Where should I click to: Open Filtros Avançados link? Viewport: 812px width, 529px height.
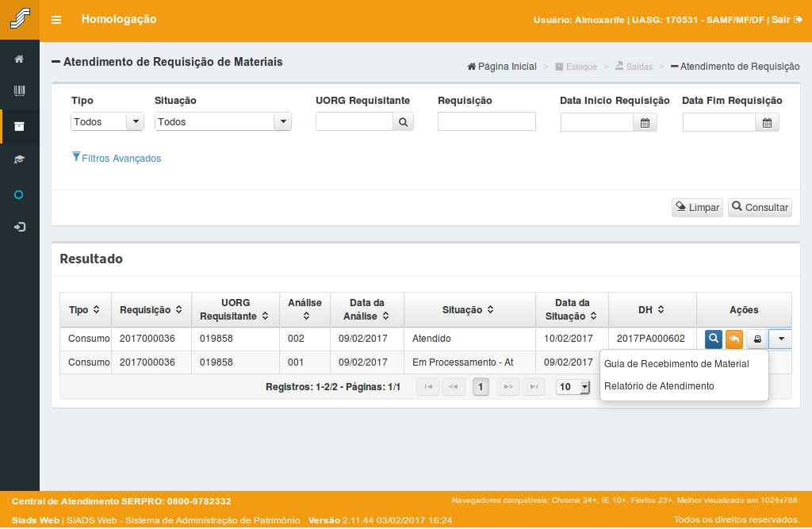click(117, 158)
